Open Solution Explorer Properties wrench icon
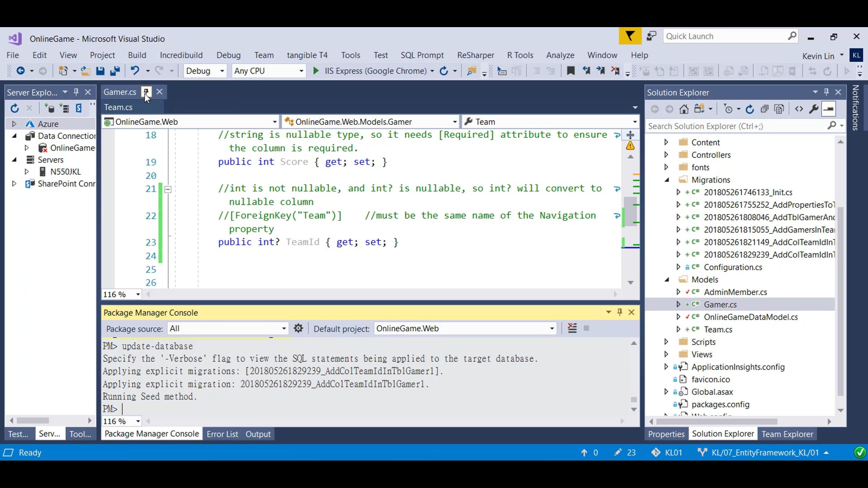 (813, 109)
